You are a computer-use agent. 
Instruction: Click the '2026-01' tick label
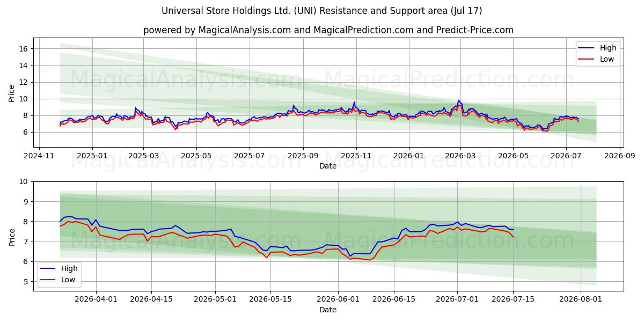coord(408,155)
